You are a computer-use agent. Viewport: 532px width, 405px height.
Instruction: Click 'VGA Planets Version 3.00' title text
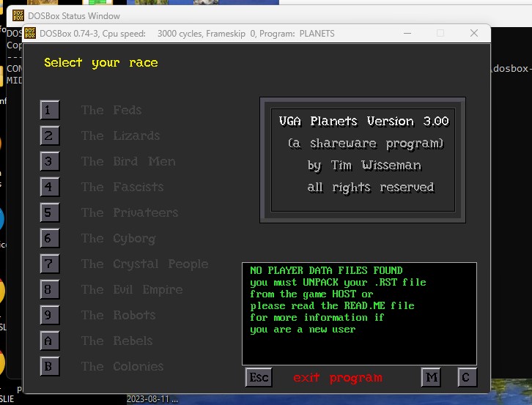(x=364, y=121)
